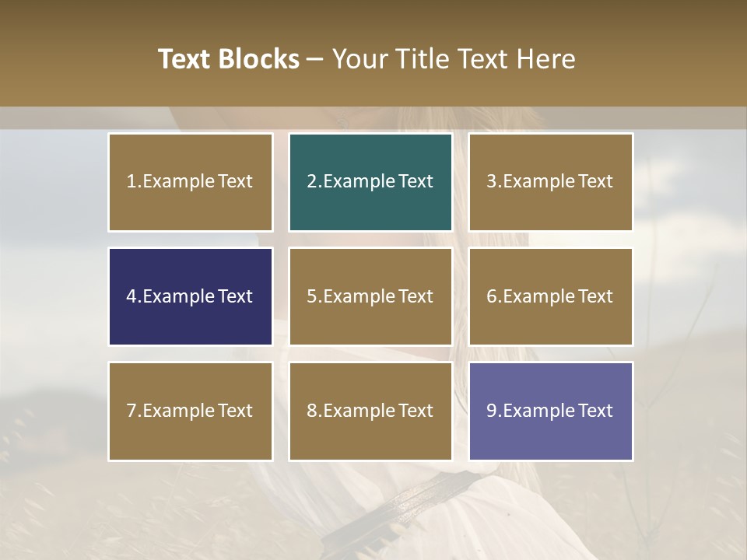The height and width of the screenshot is (560, 747).
Task: Select the "Your Title Text Here" placeholder
Action: pos(454,59)
